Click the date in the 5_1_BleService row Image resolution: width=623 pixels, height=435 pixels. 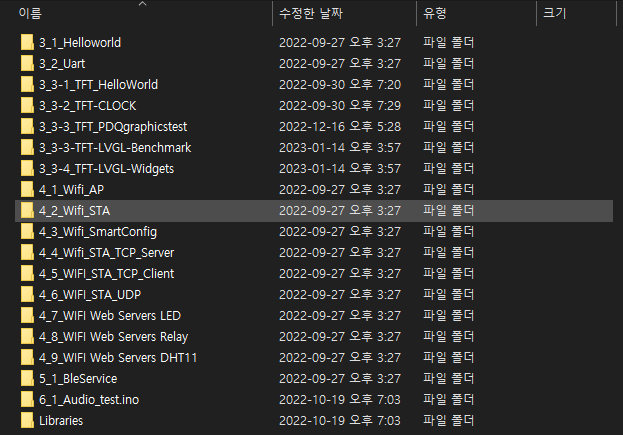click(x=340, y=379)
